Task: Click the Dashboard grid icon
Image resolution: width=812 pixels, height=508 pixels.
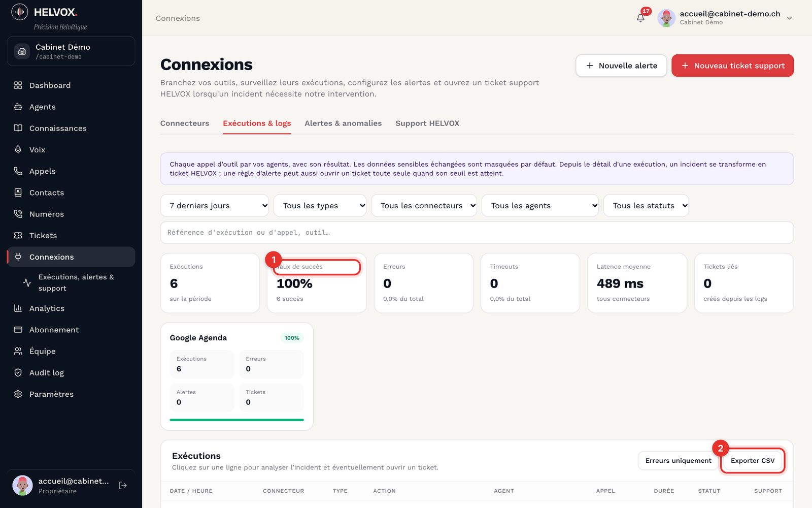Action: click(x=18, y=85)
